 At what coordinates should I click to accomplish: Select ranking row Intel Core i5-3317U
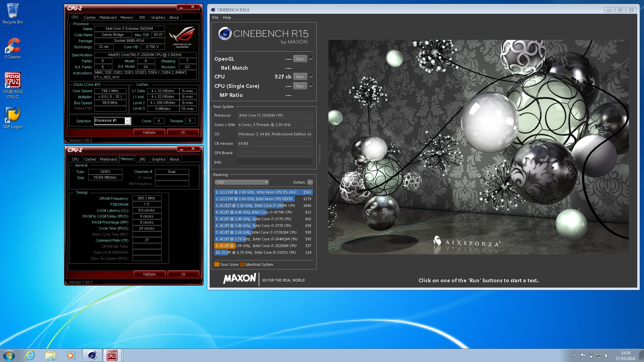263,252
